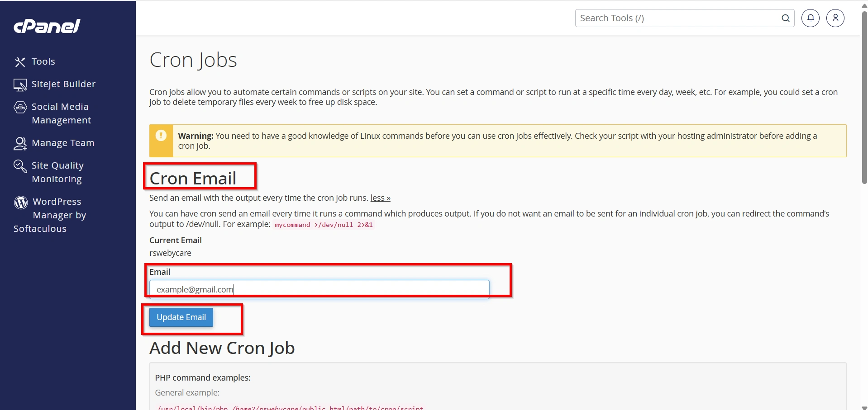The width and height of the screenshot is (868, 410).
Task: Click the Social Media Management icon
Action: pyautogui.click(x=20, y=107)
